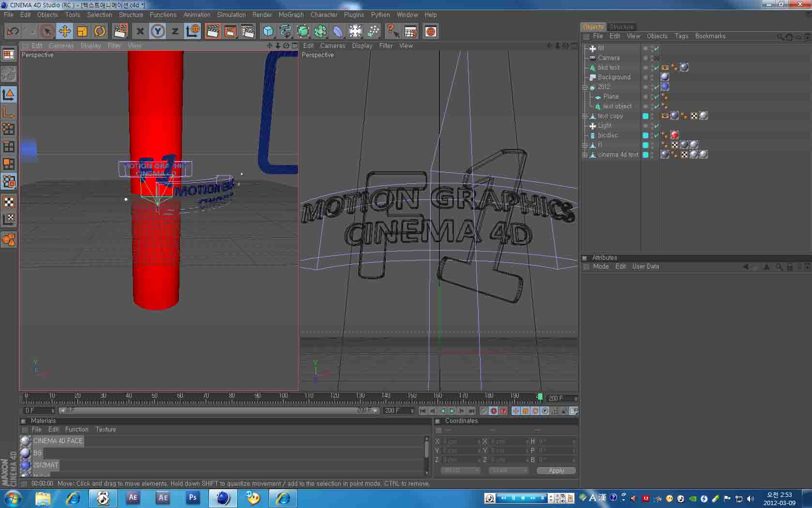Click timeline playhead at frame 200
This screenshot has width=812, height=508.
pos(540,397)
